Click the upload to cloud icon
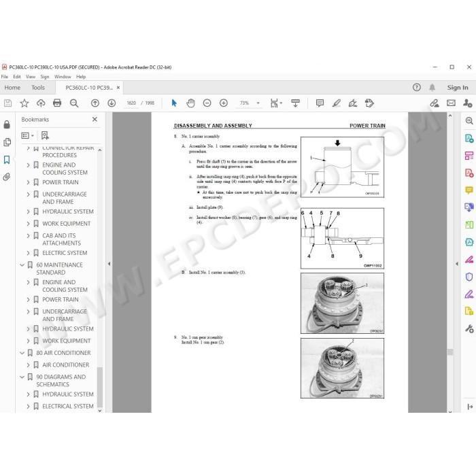This screenshot has height=476, width=476. (41, 103)
